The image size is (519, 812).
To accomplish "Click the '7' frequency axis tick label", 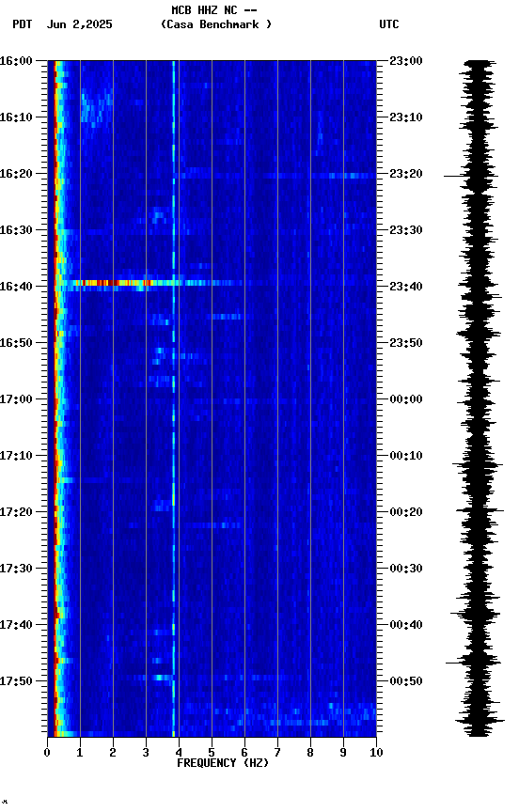I will tap(277, 753).
